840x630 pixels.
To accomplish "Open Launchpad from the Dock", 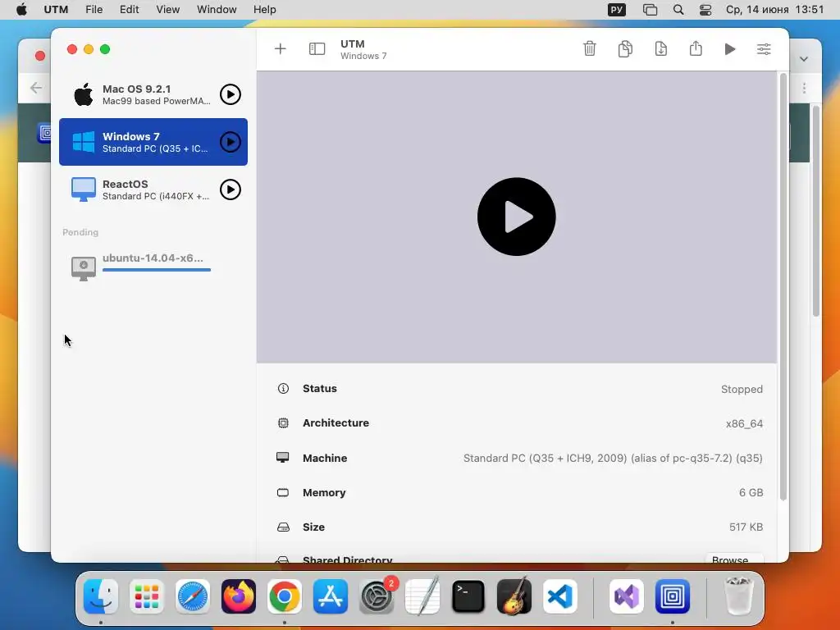I will [x=147, y=596].
